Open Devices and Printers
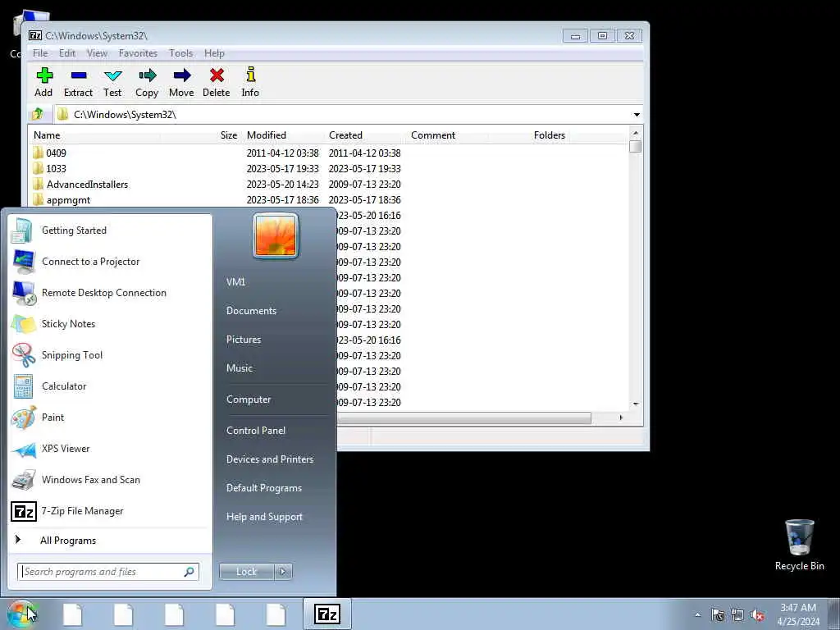Screen dimensions: 840x630 (270, 459)
